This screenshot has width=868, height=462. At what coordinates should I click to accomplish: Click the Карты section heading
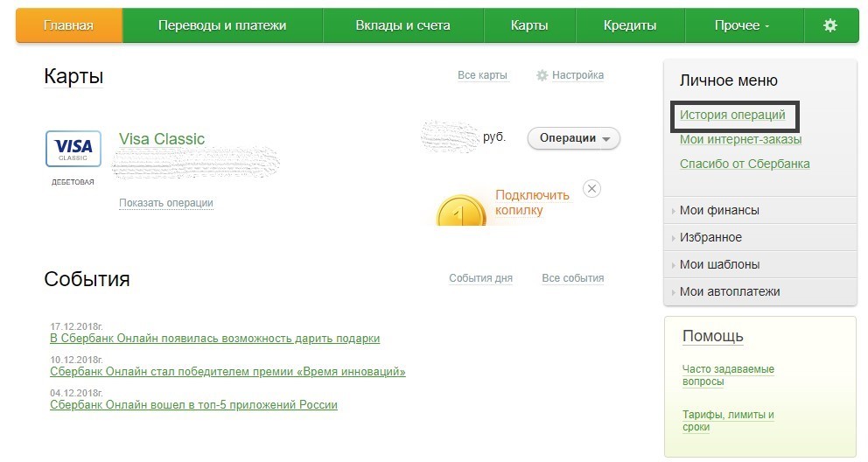(73, 76)
